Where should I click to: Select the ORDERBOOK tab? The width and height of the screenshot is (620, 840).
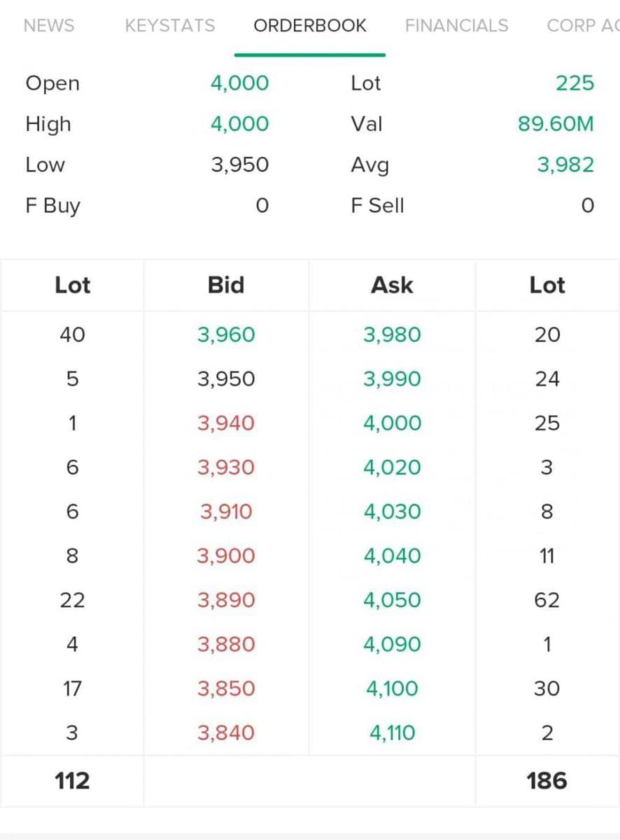(310, 26)
